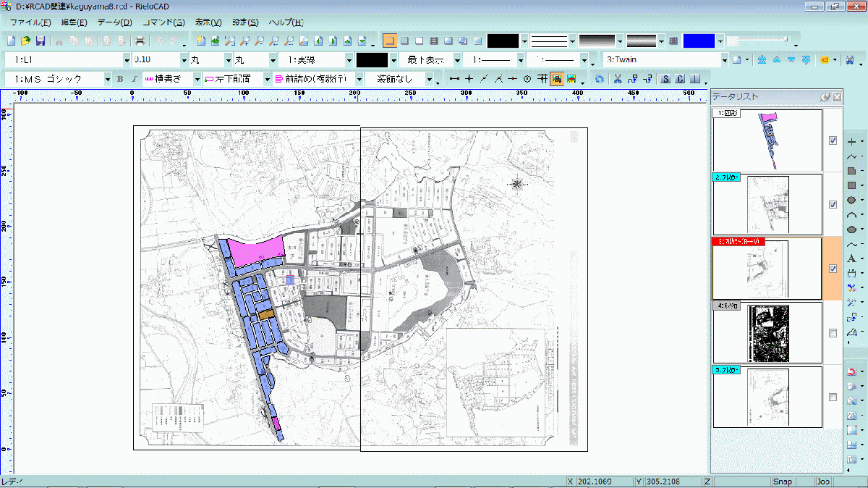Click the highlighted orange frame mode button
This screenshot has width=868, height=488.
[x=389, y=41]
